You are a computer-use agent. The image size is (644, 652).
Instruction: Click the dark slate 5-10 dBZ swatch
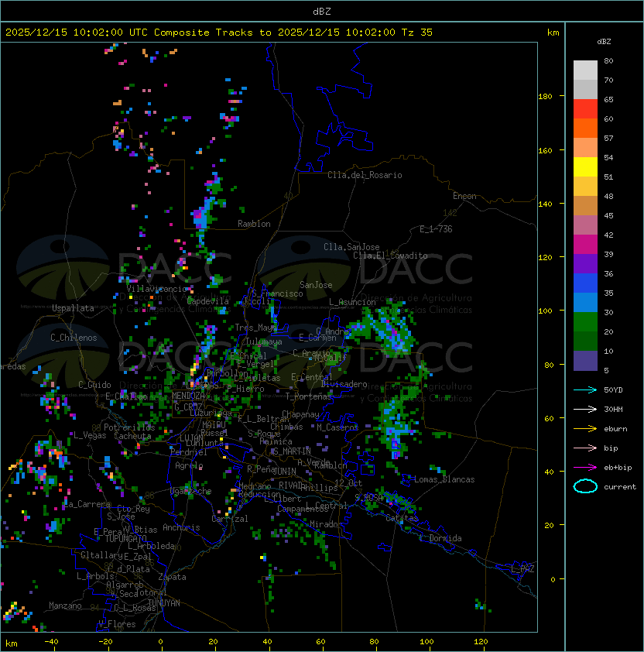coord(585,361)
